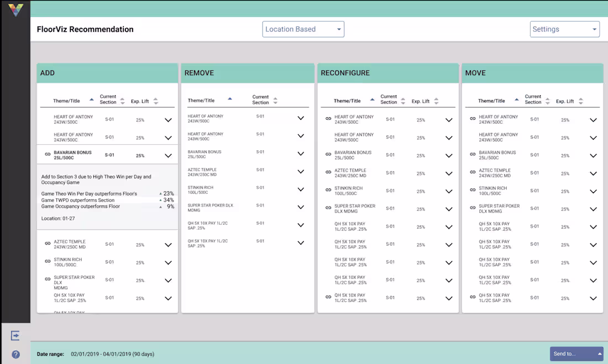Click the link icon beside SUPER STAR POKER DLX in MOVE

(x=471, y=208)
